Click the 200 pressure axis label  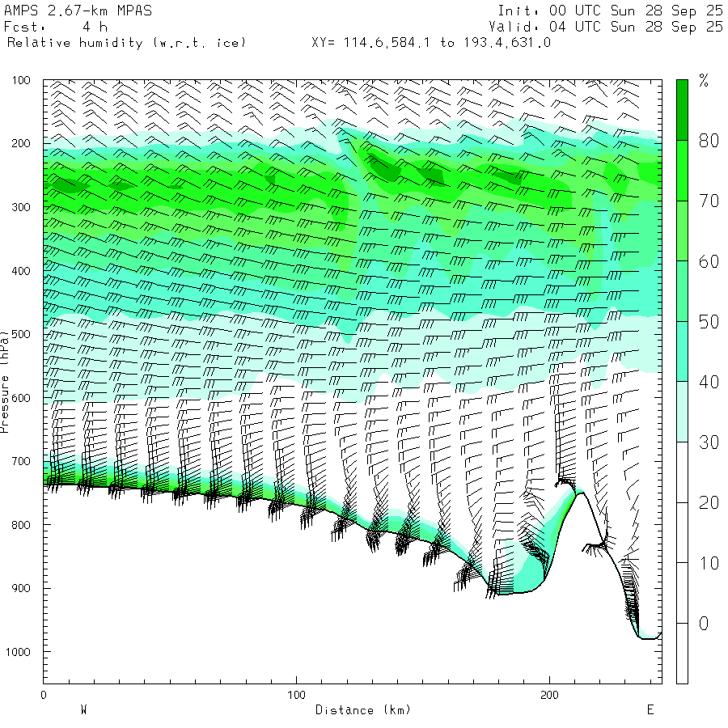[x=21, y=143]
